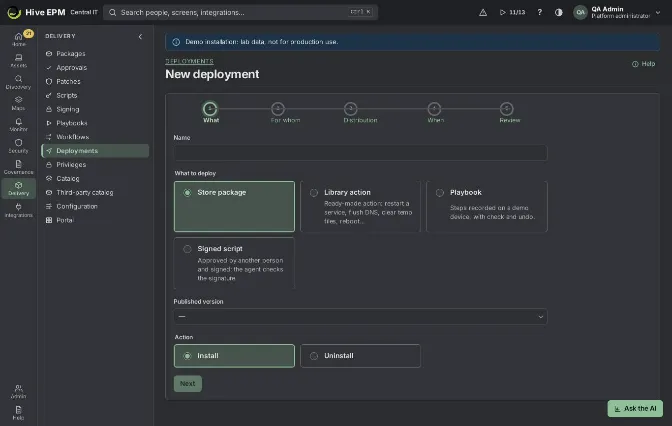Viewport: 672px width, 426px height.
Task: Open the Delivery icon in left rail
Action: pyautogui.click(x=18, y=186)
